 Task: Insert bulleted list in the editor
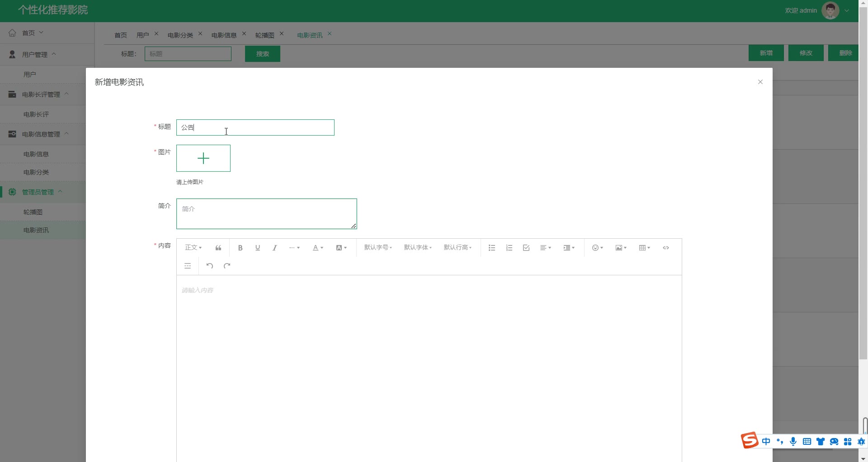click(x=492, y=248)
